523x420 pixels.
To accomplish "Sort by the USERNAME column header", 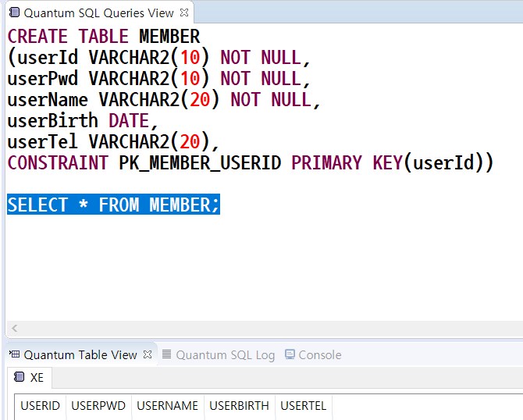I will click(168, 406).
